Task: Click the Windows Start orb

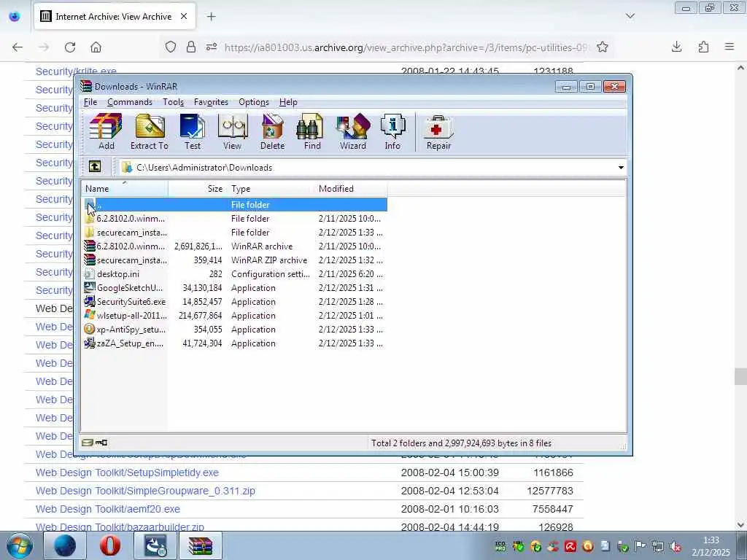Action: [x=20, y=545]
